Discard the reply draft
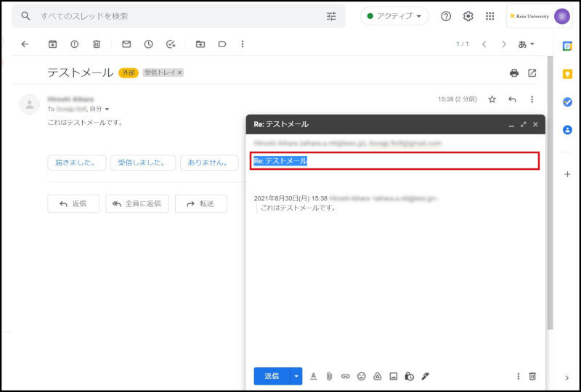The image size is (581, 392). (x=532, y=376)
